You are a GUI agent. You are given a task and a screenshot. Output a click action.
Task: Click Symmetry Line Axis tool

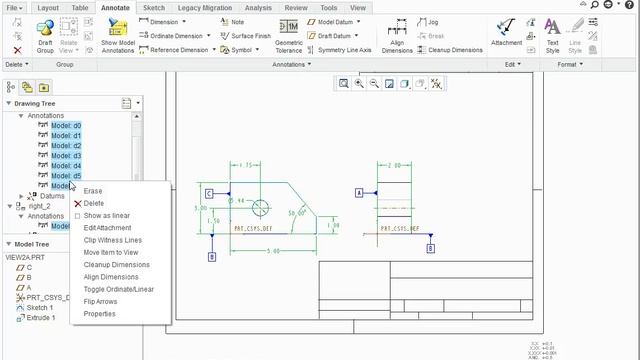tap(339, 50)
